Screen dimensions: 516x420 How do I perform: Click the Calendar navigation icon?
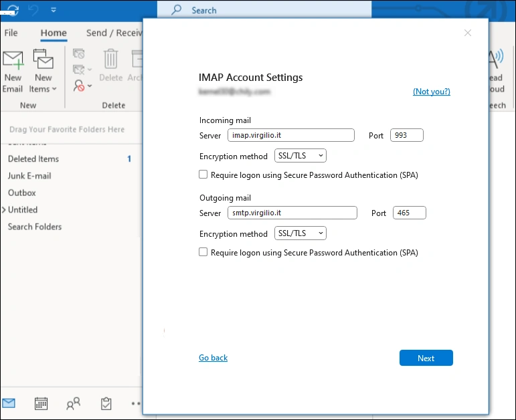pyautogui.click(x=41, y=403)
